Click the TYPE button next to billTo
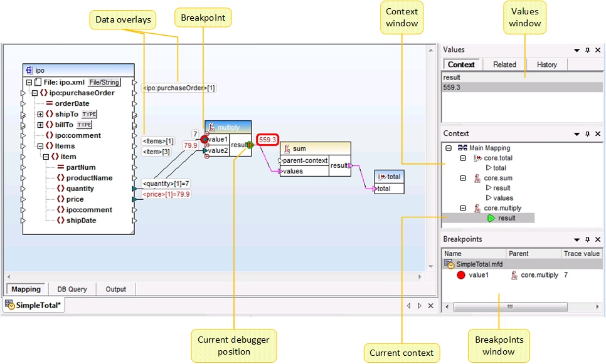The width and height of the screenshot is (606, 364). (x=83, y=125)
